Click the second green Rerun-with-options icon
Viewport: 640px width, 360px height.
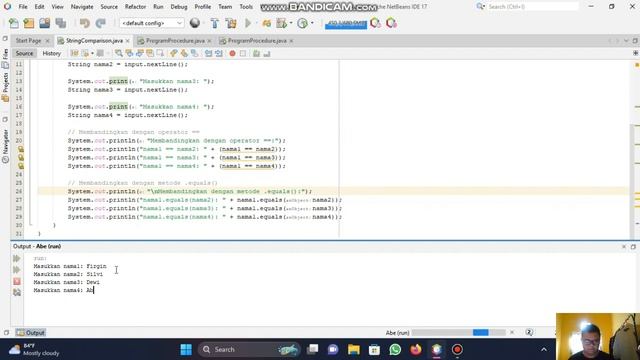[x=17, y=270]
